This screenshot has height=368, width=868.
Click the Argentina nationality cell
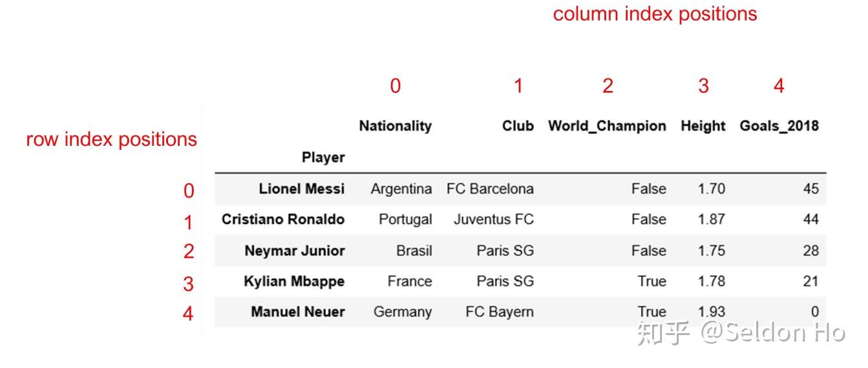point(401,189)
